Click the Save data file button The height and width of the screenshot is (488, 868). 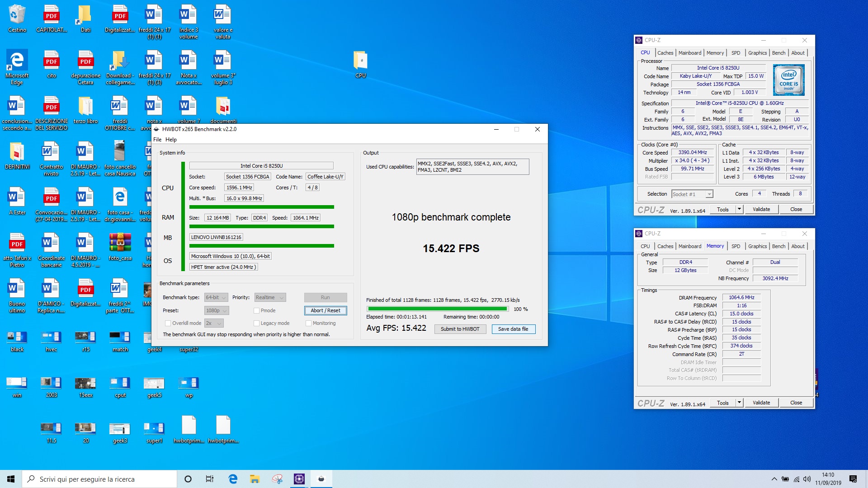[x=513, y=329]
